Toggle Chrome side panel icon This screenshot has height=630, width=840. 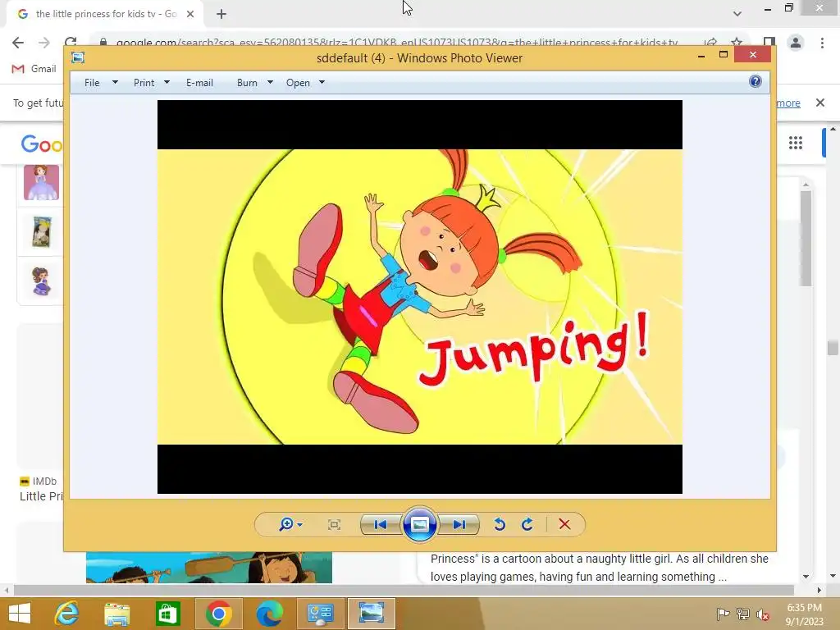(769, 43)
